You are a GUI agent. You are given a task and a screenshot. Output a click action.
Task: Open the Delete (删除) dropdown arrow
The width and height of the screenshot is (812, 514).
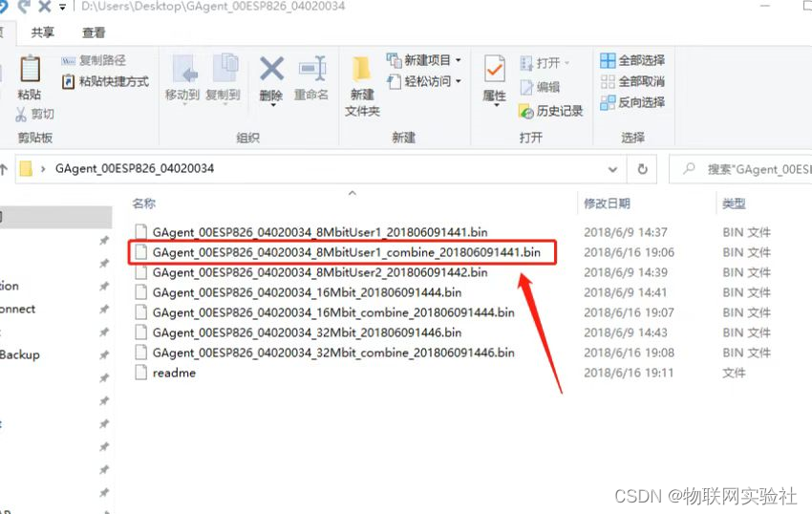(x=273, y=105)
